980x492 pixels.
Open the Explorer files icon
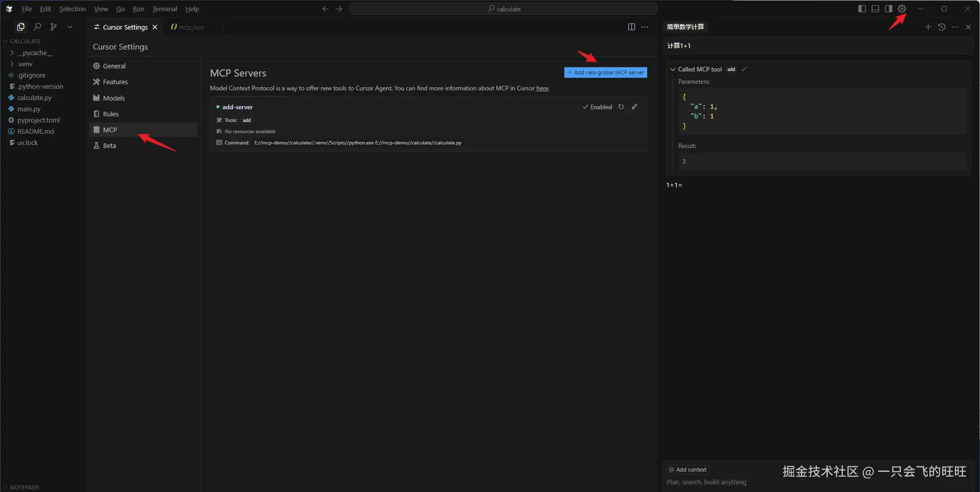pos(21,27)
